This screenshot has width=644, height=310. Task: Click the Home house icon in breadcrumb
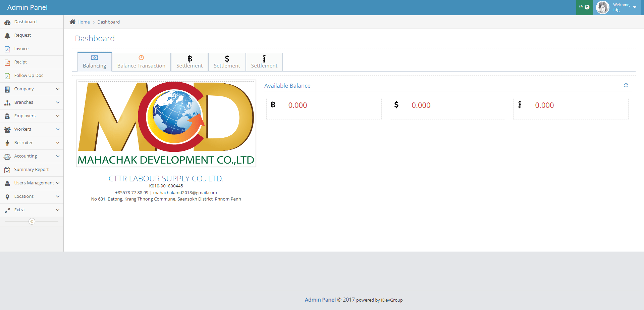pos(72,22)
